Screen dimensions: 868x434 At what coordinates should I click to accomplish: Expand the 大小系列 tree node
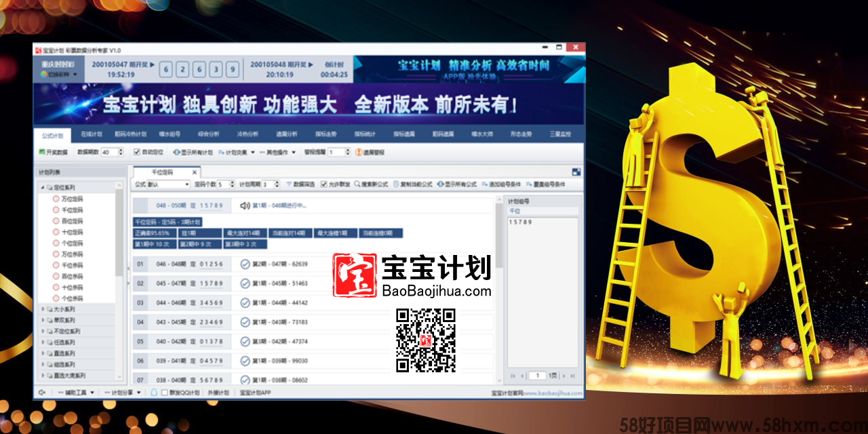click(x=42, y=309)
